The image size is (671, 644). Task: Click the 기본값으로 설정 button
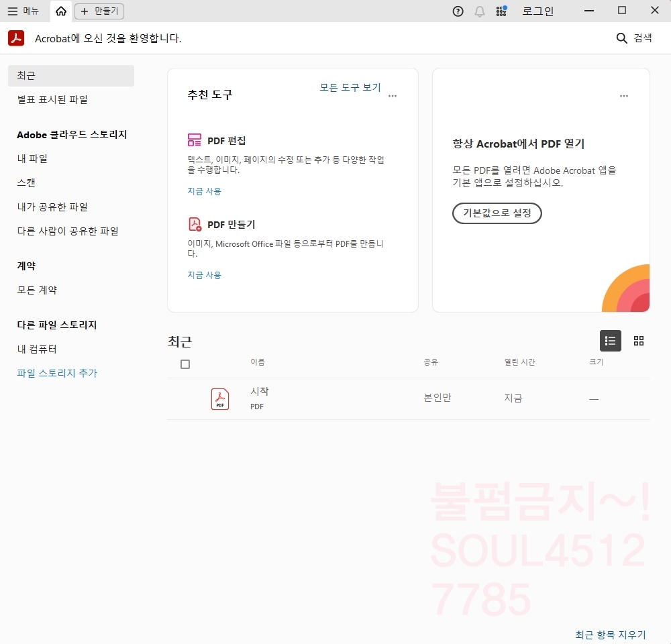[x=497, y=213]
